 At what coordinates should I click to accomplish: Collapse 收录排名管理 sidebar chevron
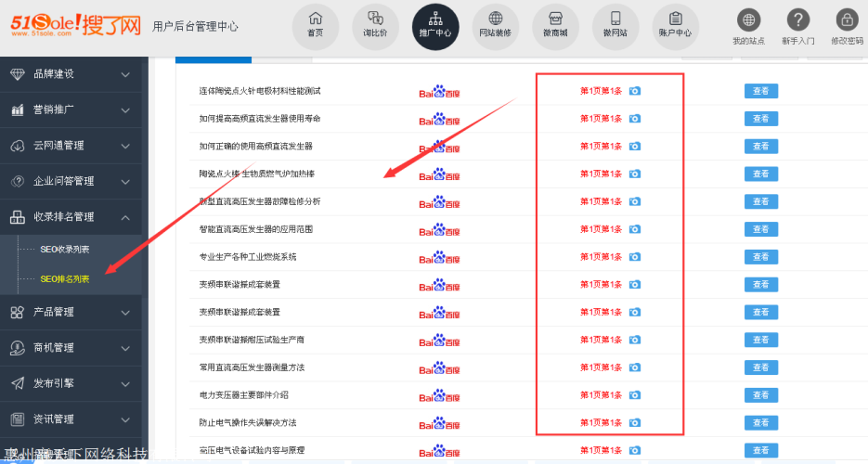pos(125,217)
